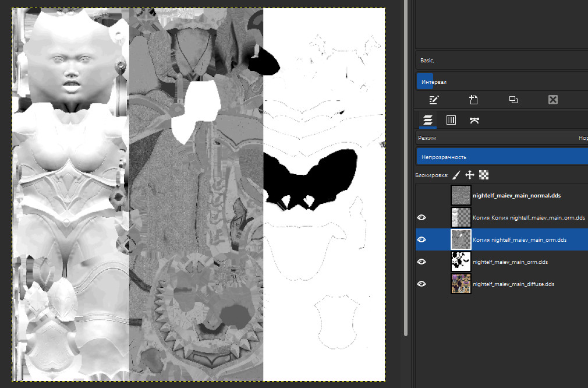588x388 pixels.
Task: Toggle the lock position and size icon
Action: point(470,175)
